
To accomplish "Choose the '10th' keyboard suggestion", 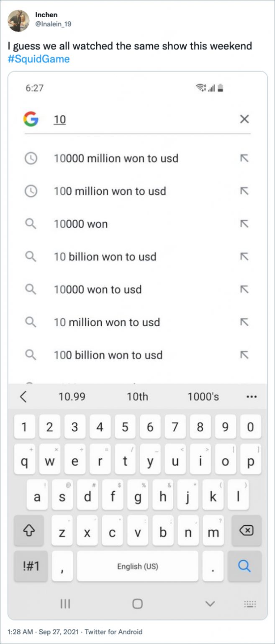I will pos(137,397).
